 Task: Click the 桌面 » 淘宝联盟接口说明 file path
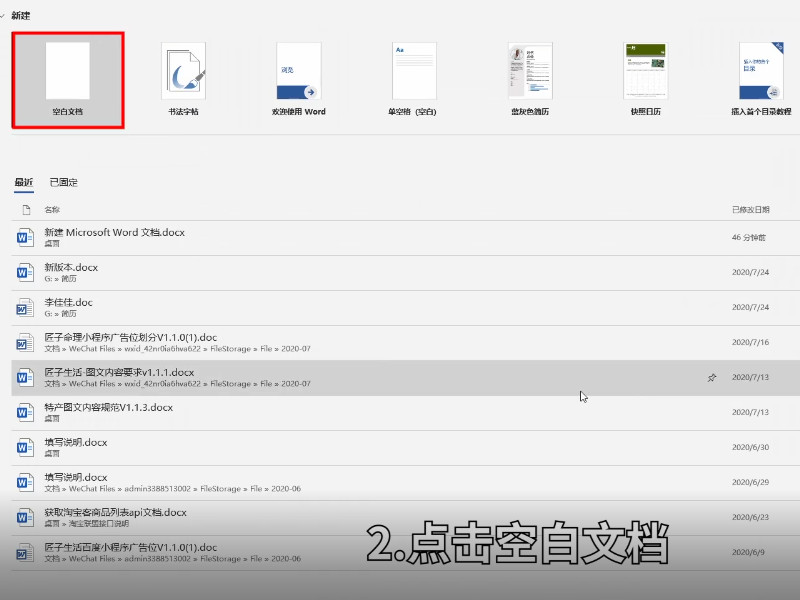click(x=87, y=523)
